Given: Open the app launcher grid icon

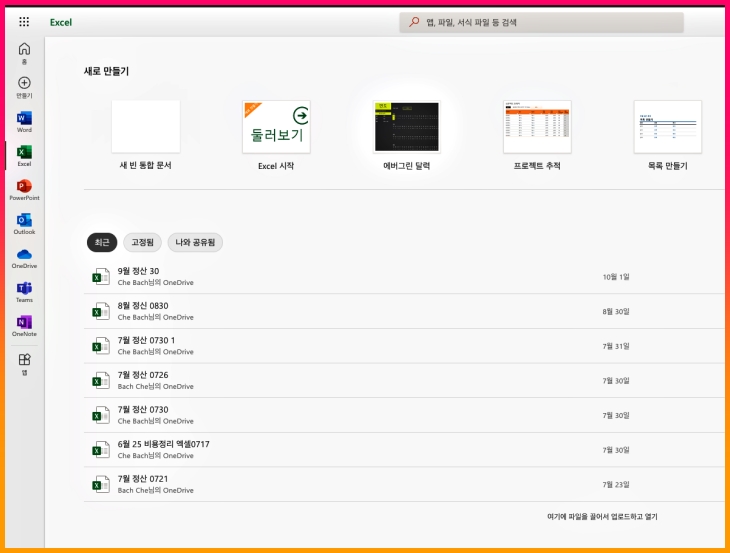Looking at the screenshot, I should (24, 21).
